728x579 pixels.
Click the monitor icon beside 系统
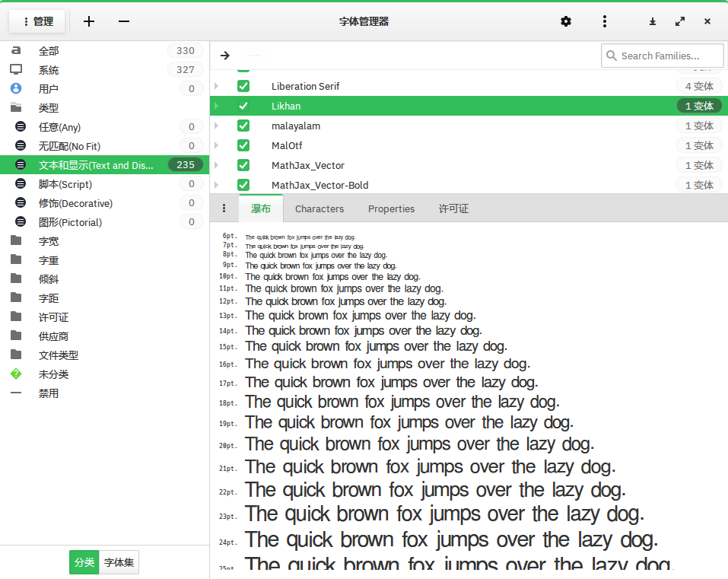pyautogui.click(x=16, y=70)
